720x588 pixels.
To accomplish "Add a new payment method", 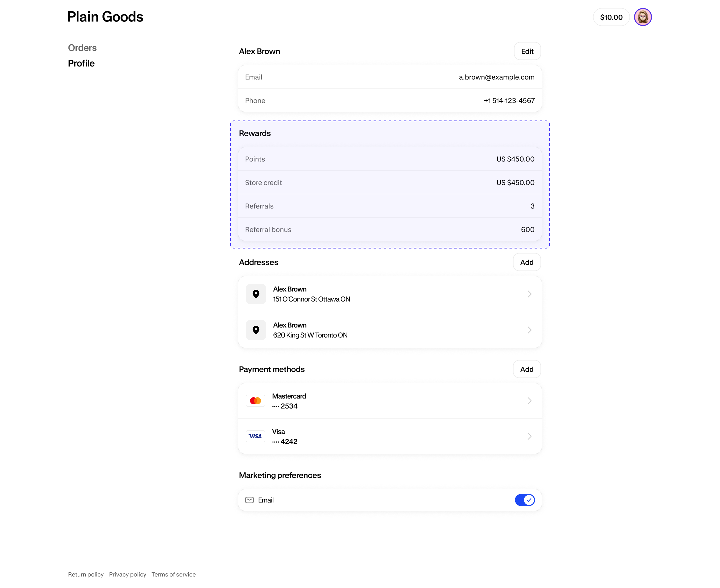I will point(526,369).
